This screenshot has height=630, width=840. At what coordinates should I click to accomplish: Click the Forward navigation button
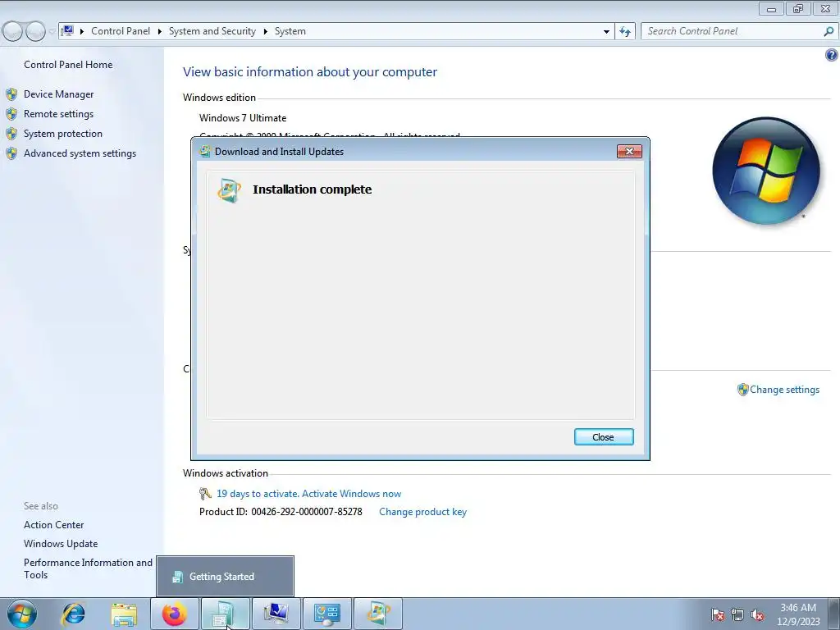coord(36,32)
